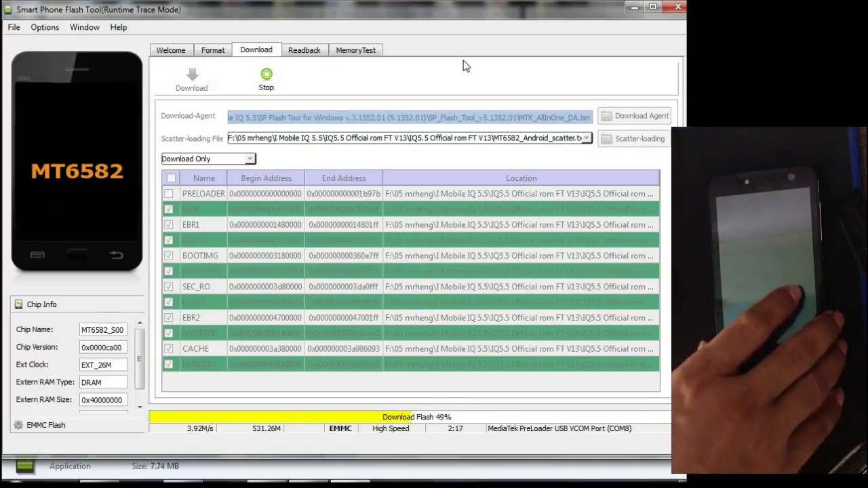
Task: Open the File menu
Action: coord(14,27)
